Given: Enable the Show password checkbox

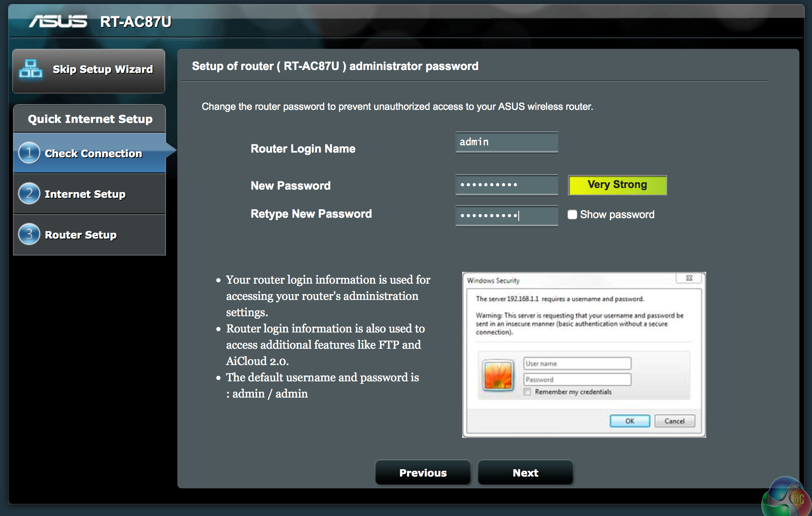Looking at the screenshot, I should (x=572, y=214).
